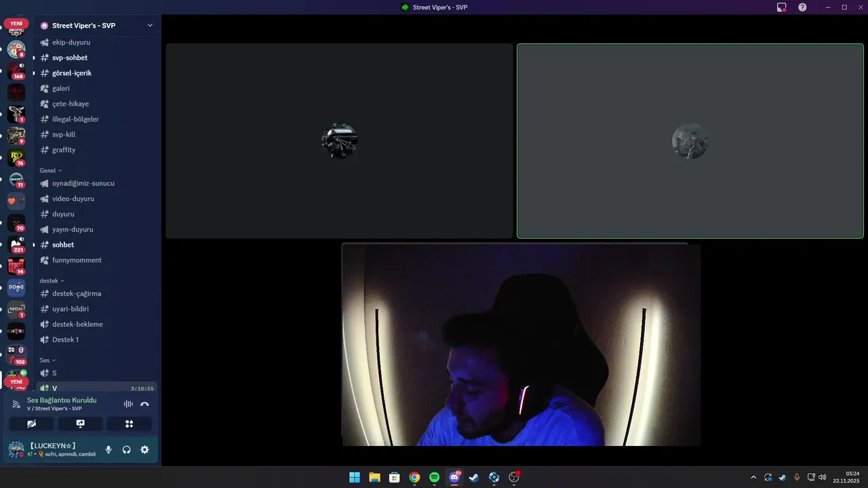Open user settings gear
This screenshot has height=488, width=868.
coord(144,449)
